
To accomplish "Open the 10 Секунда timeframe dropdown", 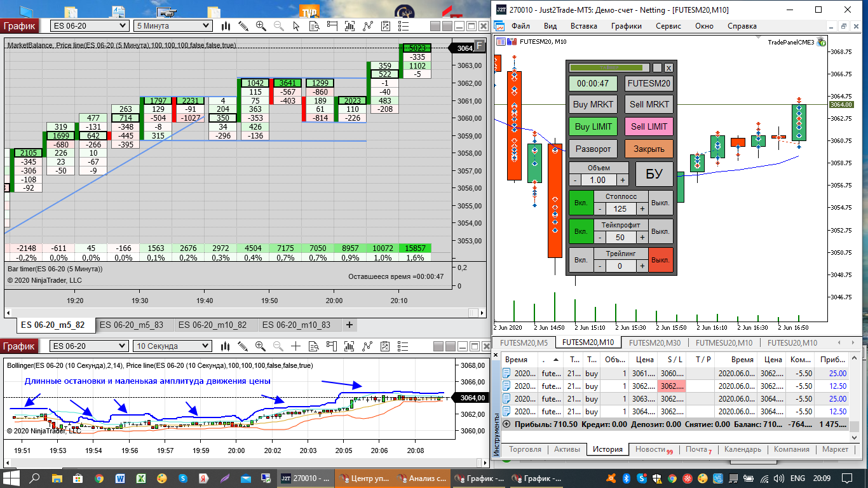I will point(172,346).
